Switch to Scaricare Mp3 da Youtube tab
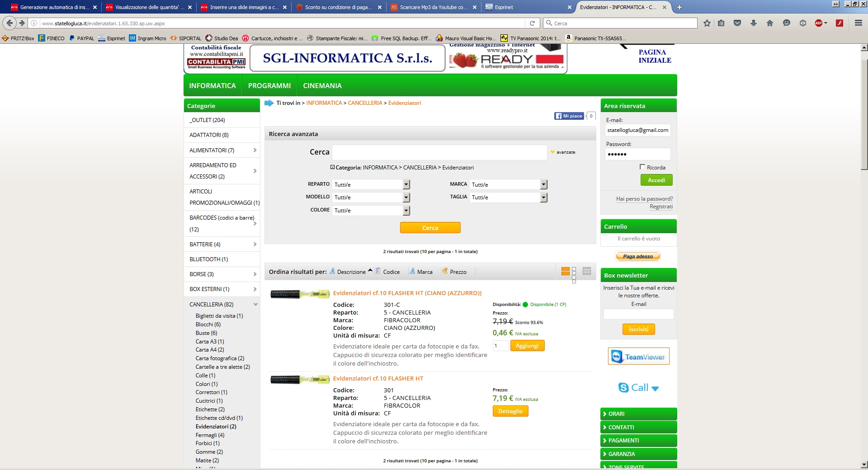Viewport: 868px width, 470px height. point(433,7)
